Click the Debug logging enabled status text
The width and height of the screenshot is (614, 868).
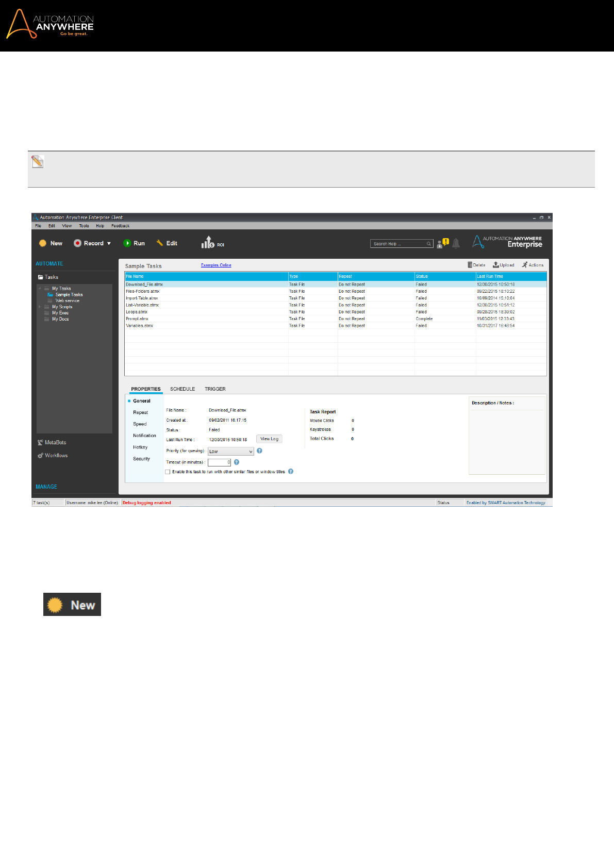tap(147, 503)
